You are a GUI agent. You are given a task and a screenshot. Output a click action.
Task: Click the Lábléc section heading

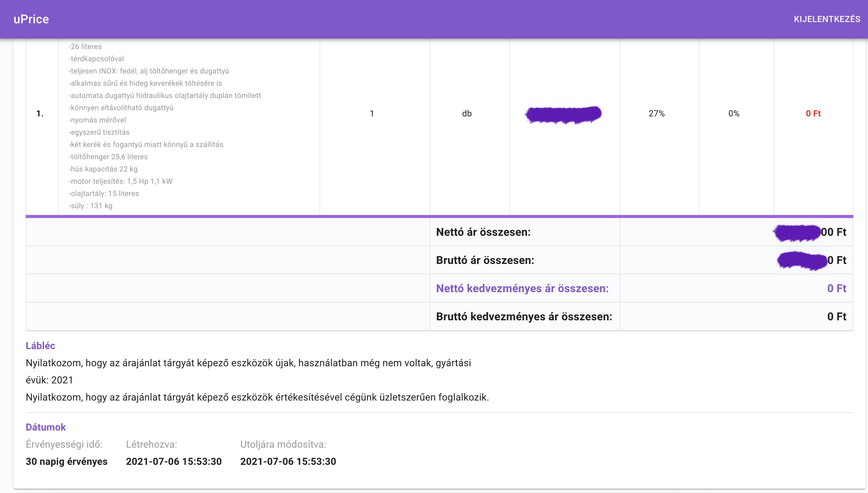click(x=40, y=346)
